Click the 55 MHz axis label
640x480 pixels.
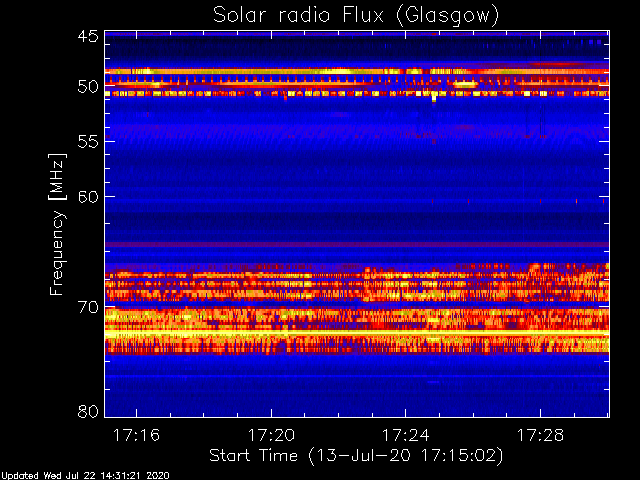coord(88,142)
